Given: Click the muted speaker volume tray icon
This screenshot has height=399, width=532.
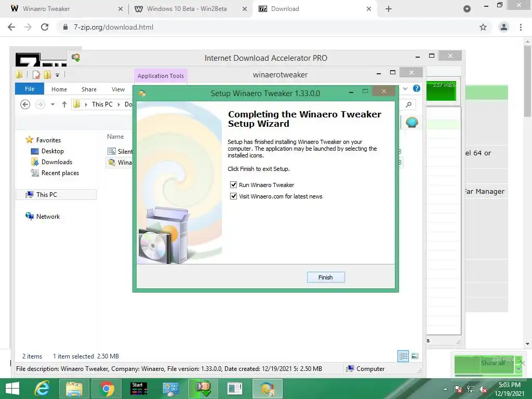Looking at the screenshot, I should [x=483, y=389].
